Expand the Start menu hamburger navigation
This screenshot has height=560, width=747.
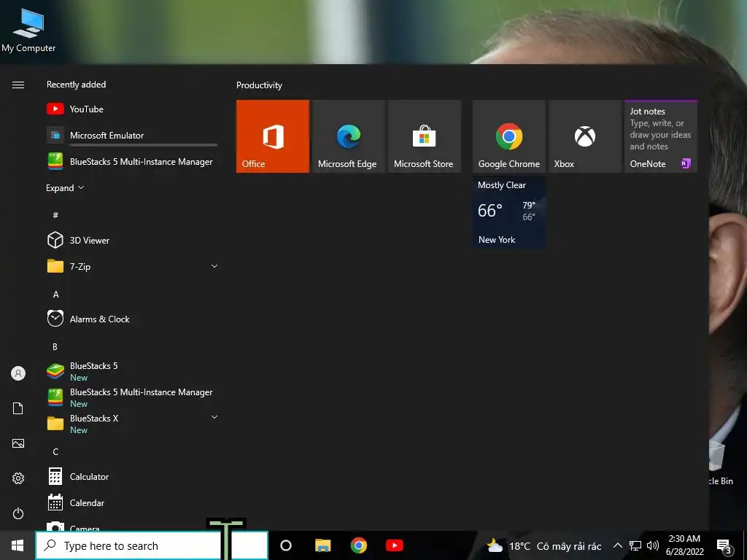point(18,85)
